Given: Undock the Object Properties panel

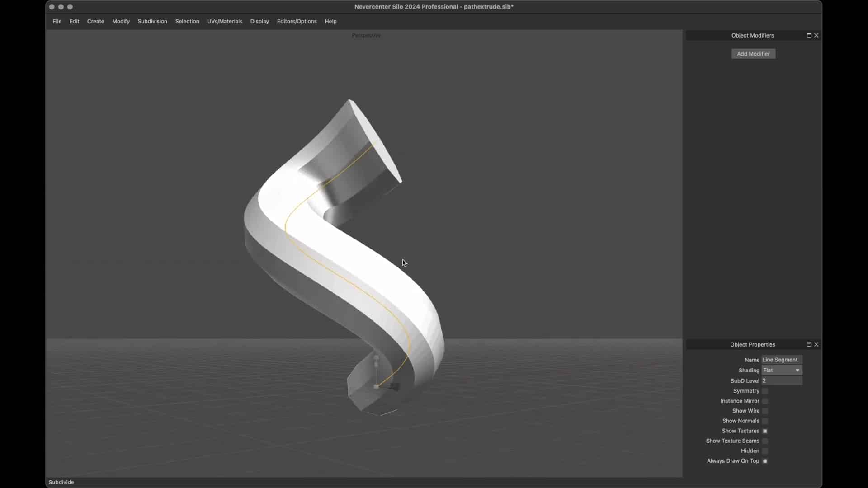Looking at the screenshot, I should [808, 344].
